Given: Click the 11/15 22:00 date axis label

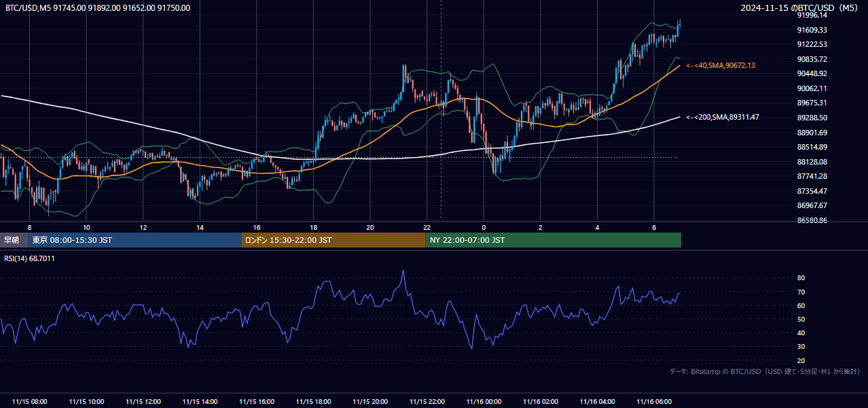Looking at the screenshot, I should (x=427, y=401).
